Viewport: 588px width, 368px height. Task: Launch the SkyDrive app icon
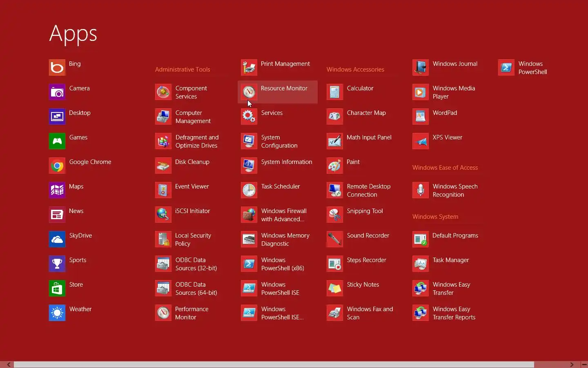(x=57, y=239)
